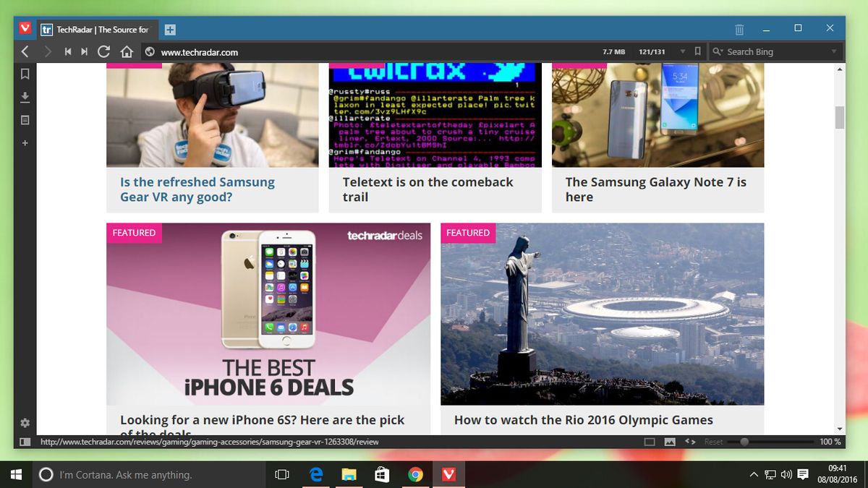
Task: Open the volume control in tray
Action: point(786,475)
